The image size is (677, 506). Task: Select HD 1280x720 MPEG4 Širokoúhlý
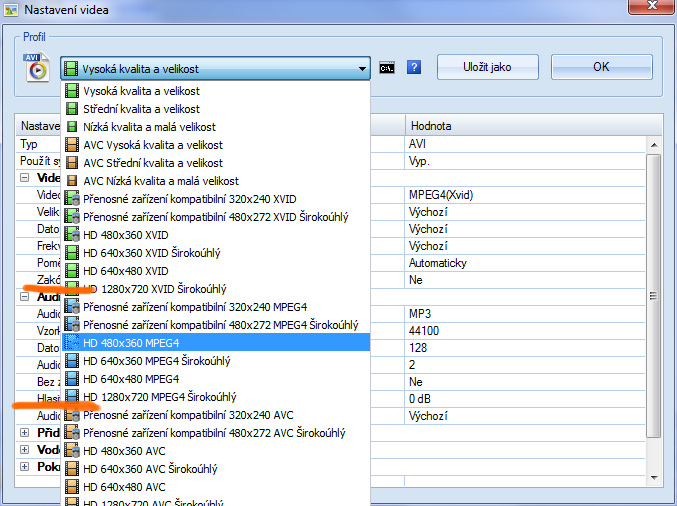pos(216,397)
